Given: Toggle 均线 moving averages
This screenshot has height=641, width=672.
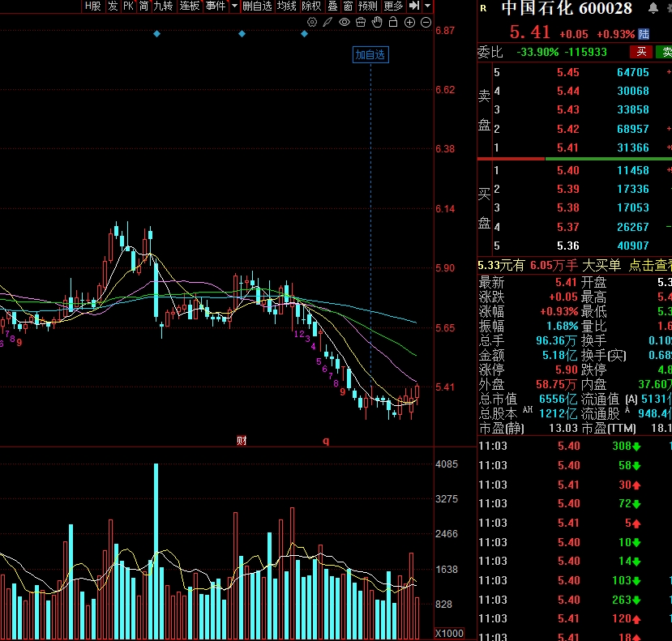Looking at the screenshot, I should coord(287,6).
